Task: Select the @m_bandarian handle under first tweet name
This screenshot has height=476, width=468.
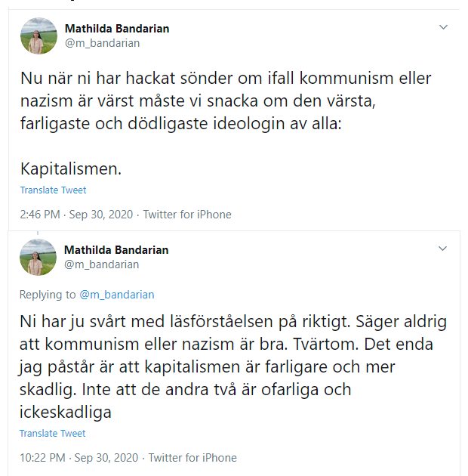Action: click(x=102, y=43)
